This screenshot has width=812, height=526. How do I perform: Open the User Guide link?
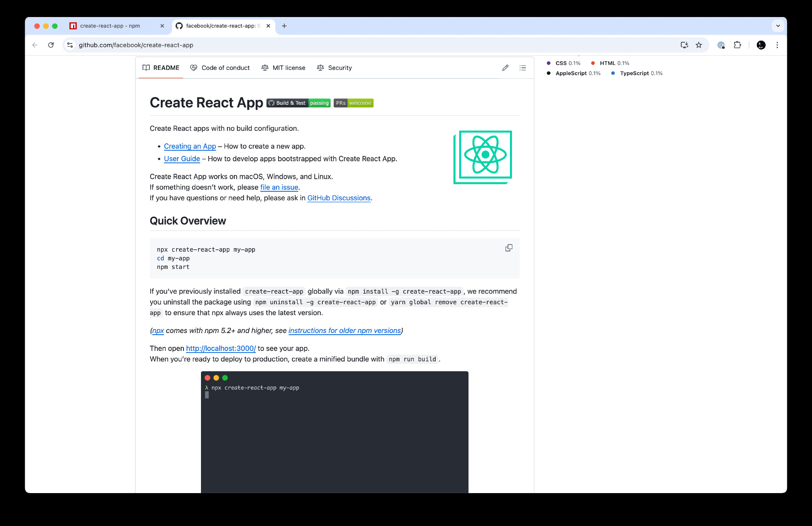[x=182, y=159]
